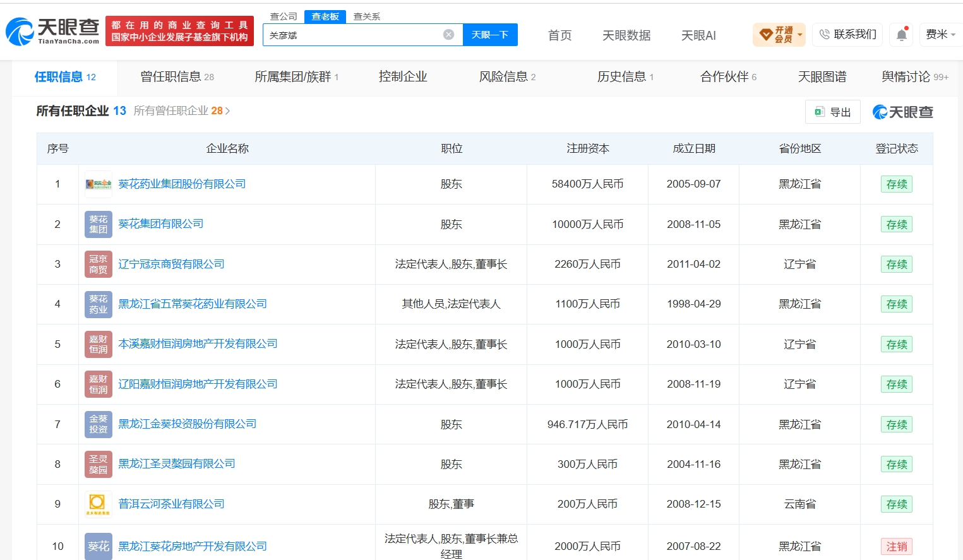Click 联系我们 contact button
Image resolution: width=963 pixels, height=560 pixels.
pyautogui.click(x=847, y=35)
